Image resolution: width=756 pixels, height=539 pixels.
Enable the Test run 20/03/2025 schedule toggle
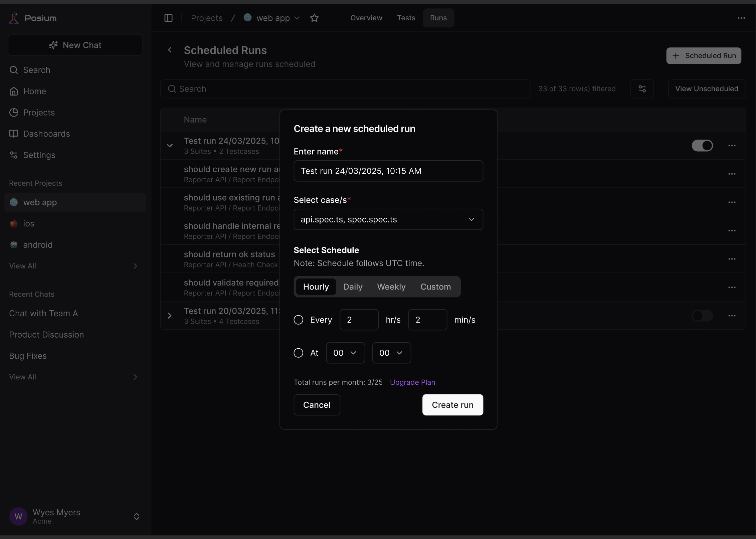coord(702,316)
